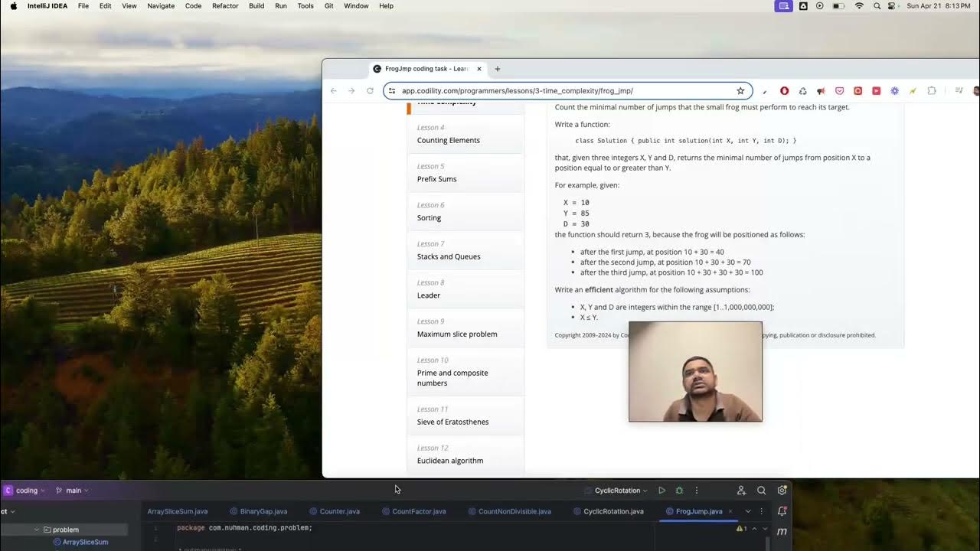
Task: Open the Build menu
Action: tap(256, 5)
